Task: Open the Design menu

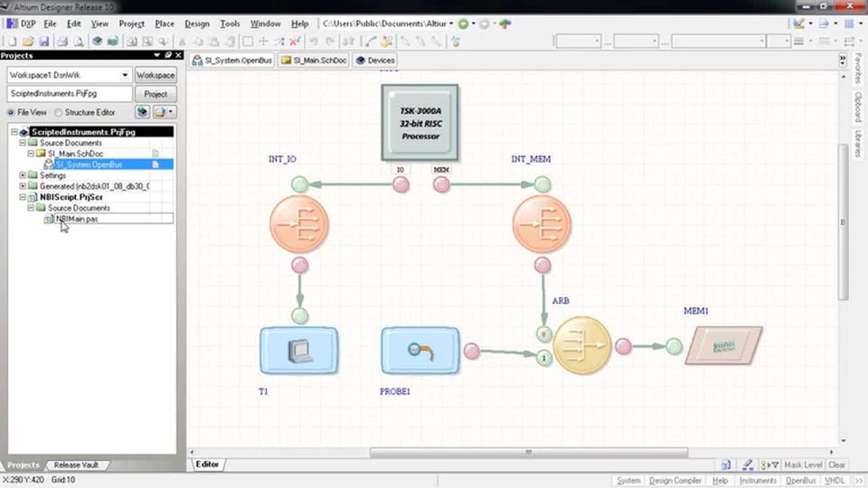Action: coord(197,23)
